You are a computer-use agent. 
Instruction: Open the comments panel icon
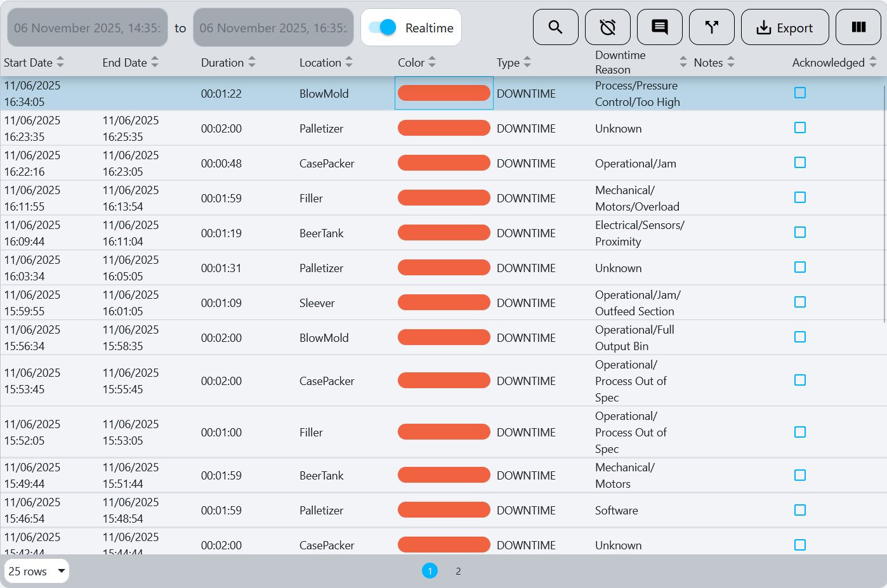pos(659,27)
